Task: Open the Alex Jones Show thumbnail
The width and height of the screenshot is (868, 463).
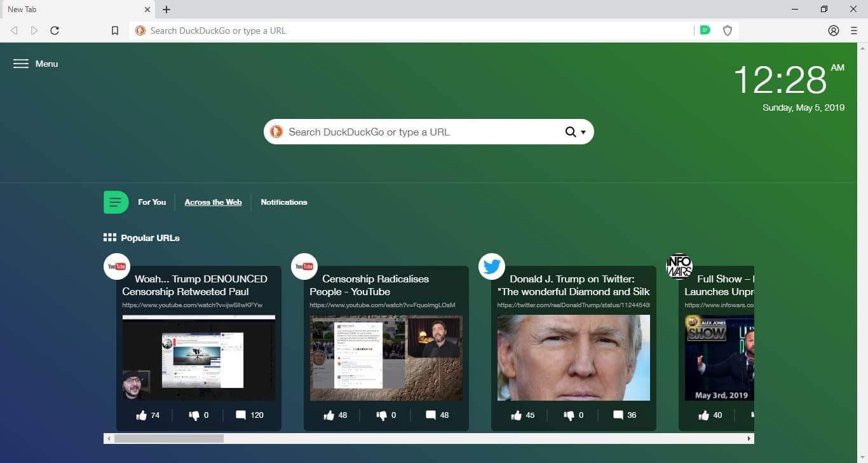Action: tap(719, 358)
